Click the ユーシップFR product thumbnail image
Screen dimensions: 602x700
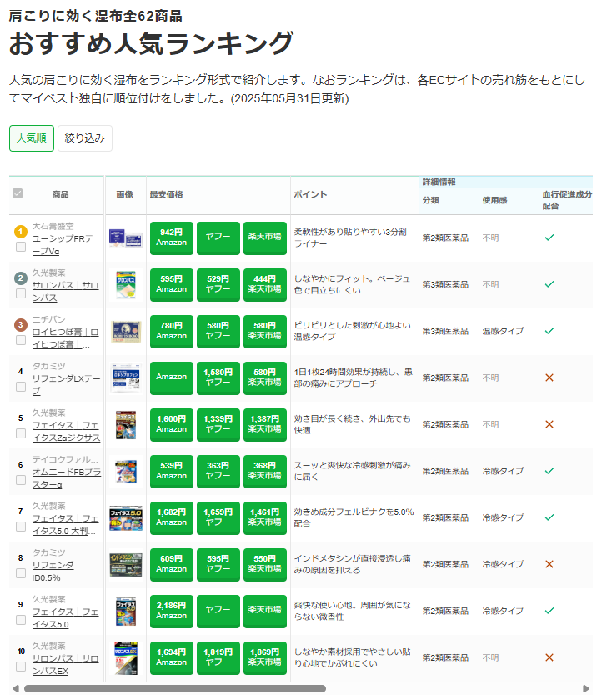[x=126, y=238]
